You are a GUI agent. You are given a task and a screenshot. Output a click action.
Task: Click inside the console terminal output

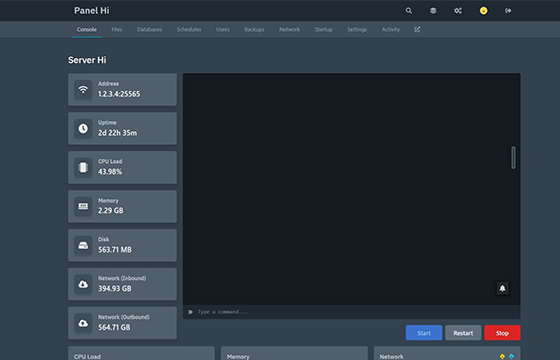[351, 189]
